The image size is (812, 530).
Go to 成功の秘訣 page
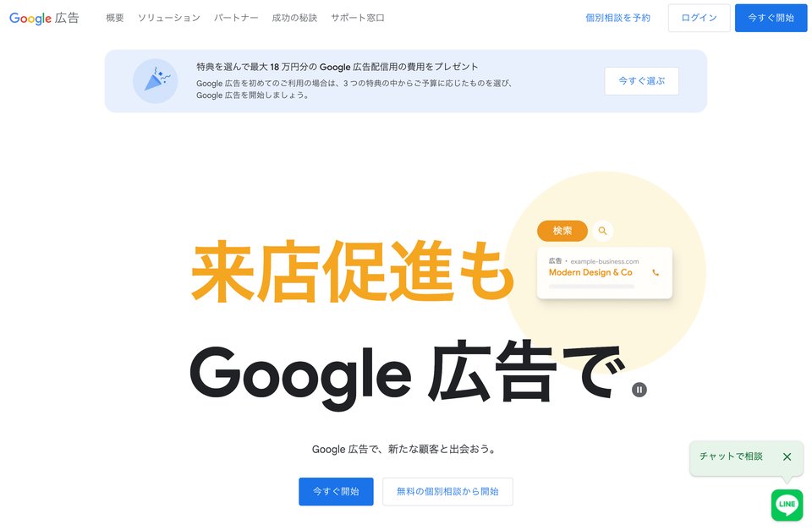pos(294,18)
